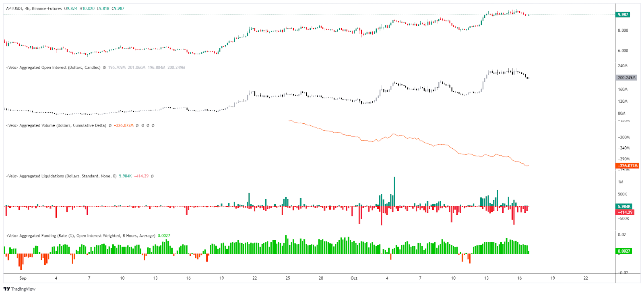The height and width of the screenshot is (295, 644).
Task: Click the red -414.29 liquidations label
Action: (x=625, y=212)
